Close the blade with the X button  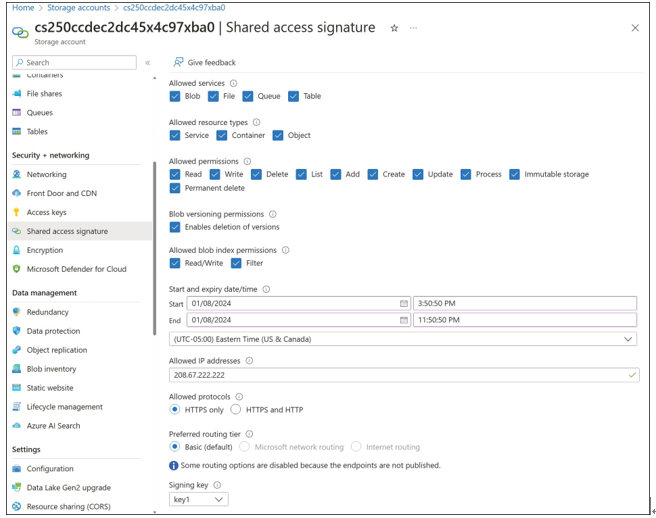coord(635,28)
